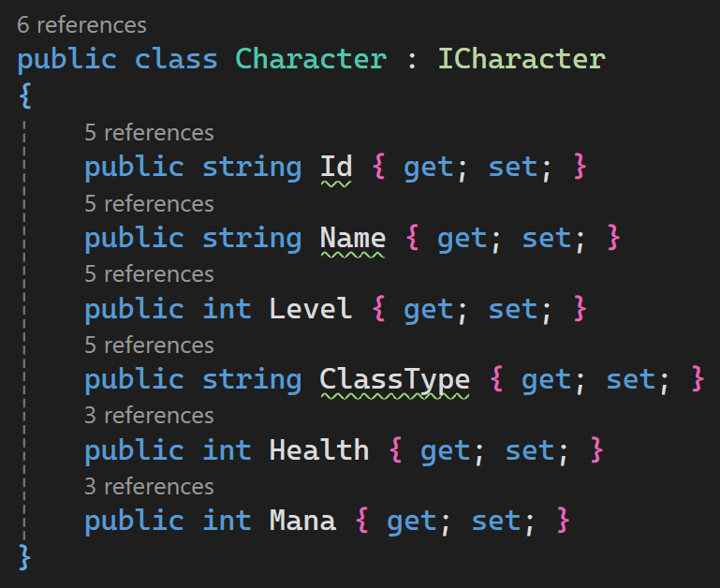Click the Id property with squiggly underline
The width and height of the screenshot is (720, 588).
pyautogui.click(x=336, y=167)
